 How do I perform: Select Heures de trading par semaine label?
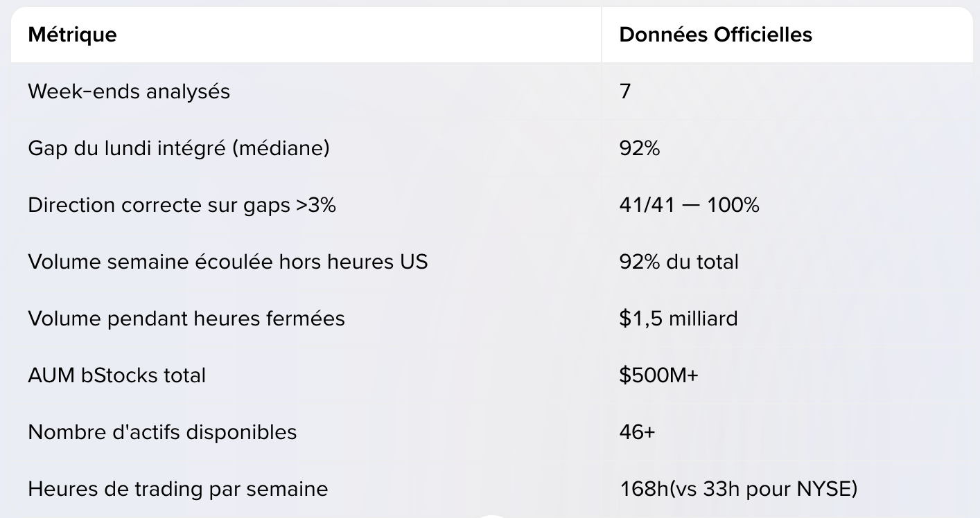[177, 488]
